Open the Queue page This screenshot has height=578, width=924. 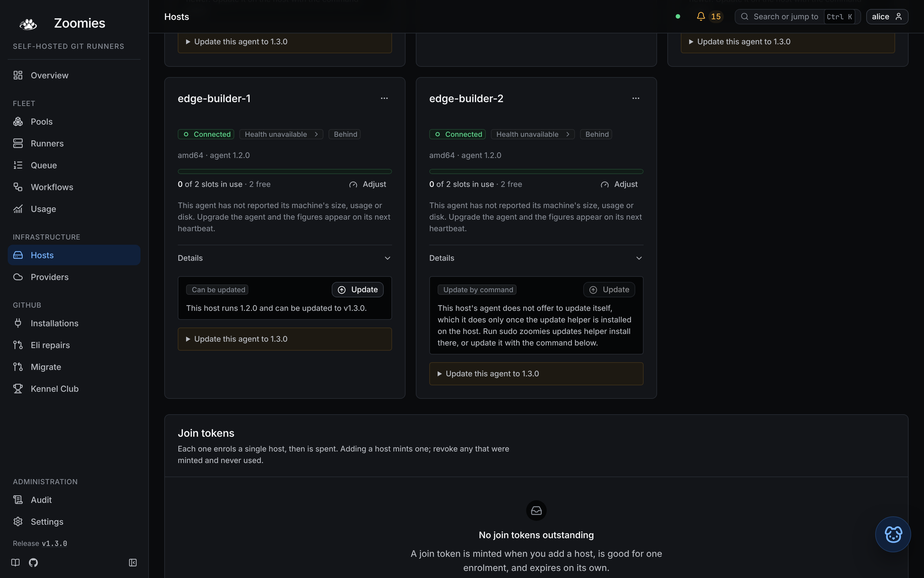coord(74,165)
